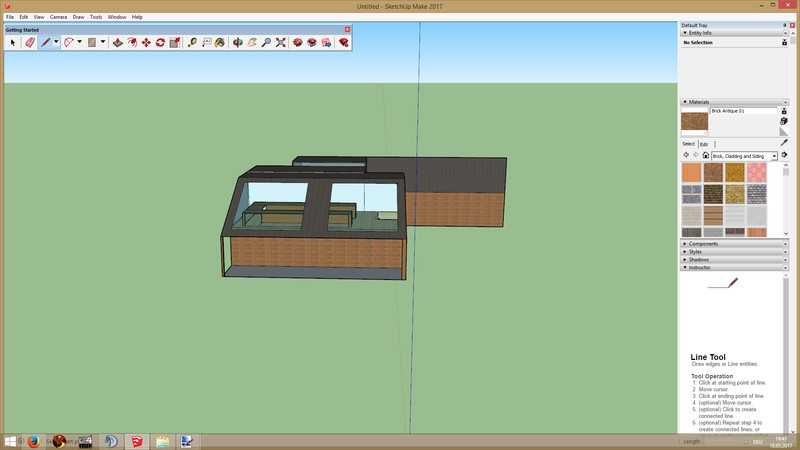Activate the Paint Bucket tool

[222, 43]
